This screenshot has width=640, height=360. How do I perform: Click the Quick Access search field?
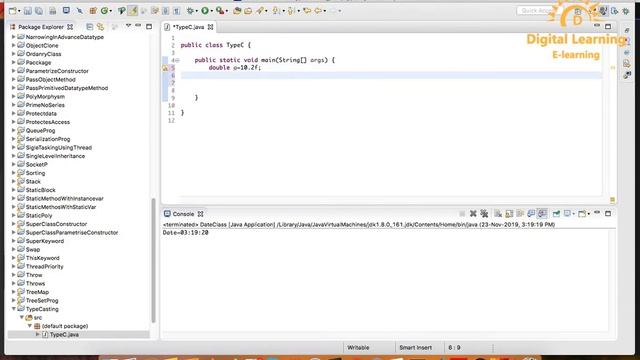coord(537,11)
